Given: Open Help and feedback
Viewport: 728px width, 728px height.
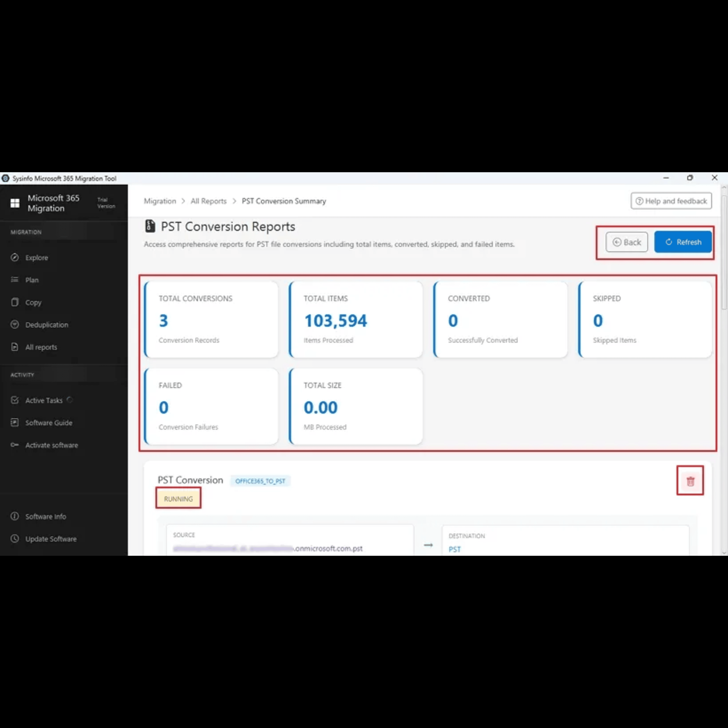Looking at the screenshot, I should tap(671, 201).
